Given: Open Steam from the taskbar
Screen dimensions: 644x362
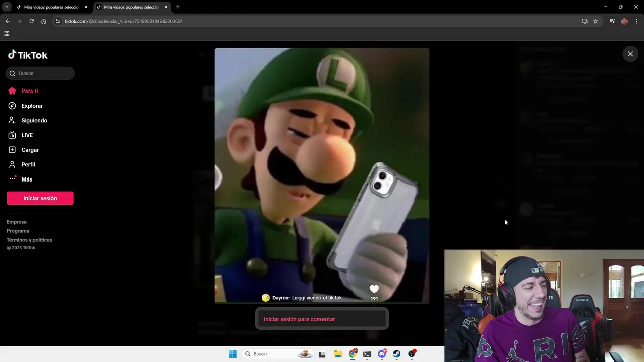Looking at the screenshot, I should [397, 354].
